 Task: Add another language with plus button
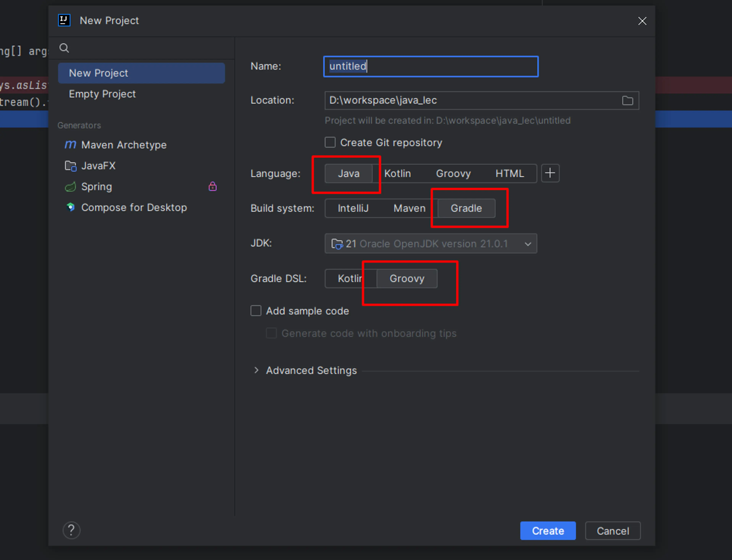(550, 173)
